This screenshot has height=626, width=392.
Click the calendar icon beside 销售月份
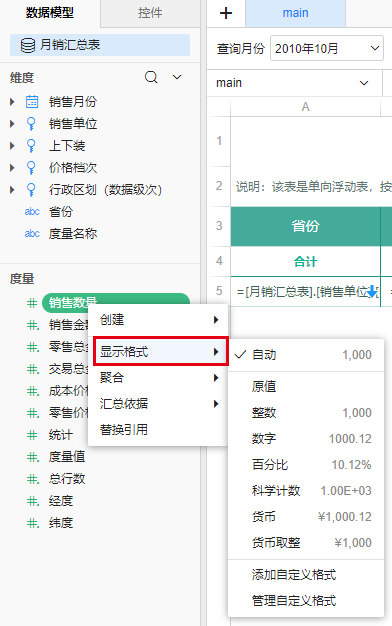[x=32, y=102]
